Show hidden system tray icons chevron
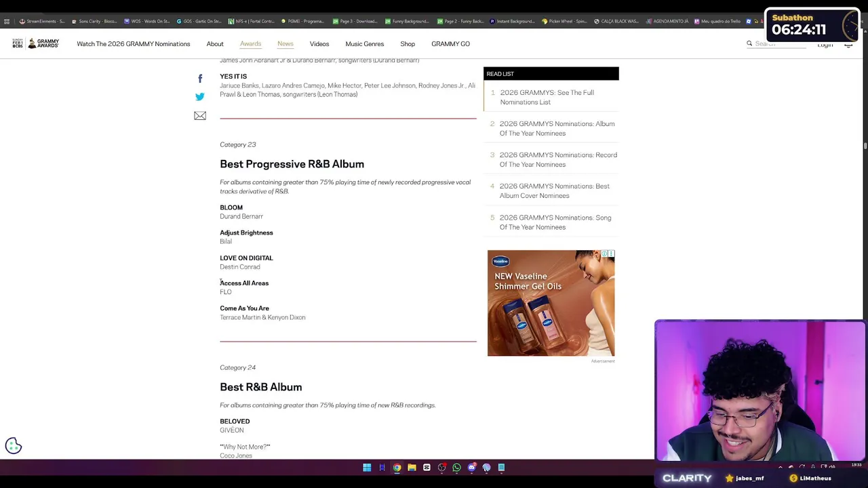The image size is (868, 488). tap(780, 467)
